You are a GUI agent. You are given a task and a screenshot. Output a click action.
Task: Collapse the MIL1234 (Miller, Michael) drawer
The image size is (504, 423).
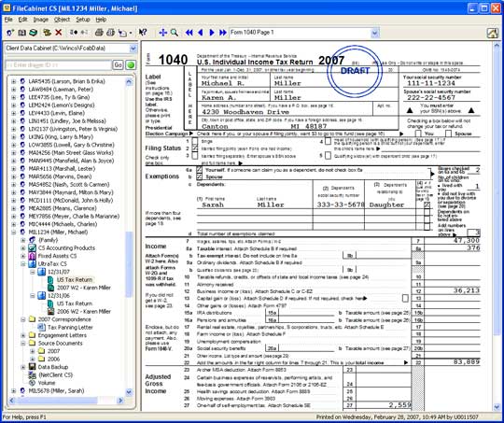coord(13,233)
